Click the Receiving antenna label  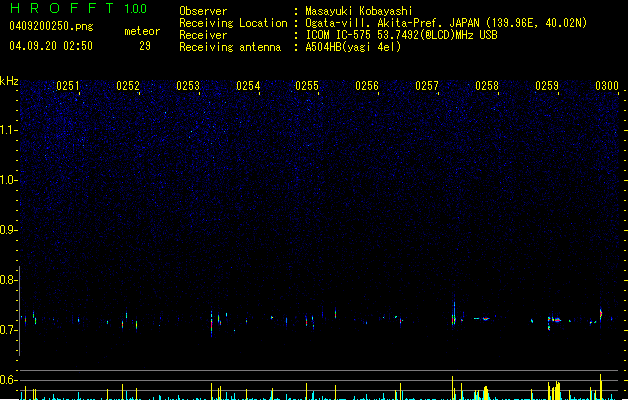230,47
